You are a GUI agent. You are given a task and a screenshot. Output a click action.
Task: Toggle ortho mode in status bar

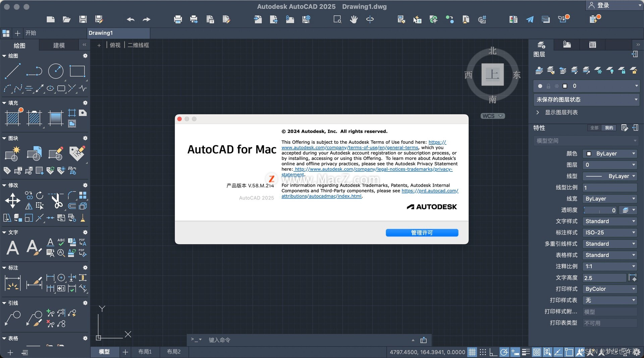[x=493, y=352]
